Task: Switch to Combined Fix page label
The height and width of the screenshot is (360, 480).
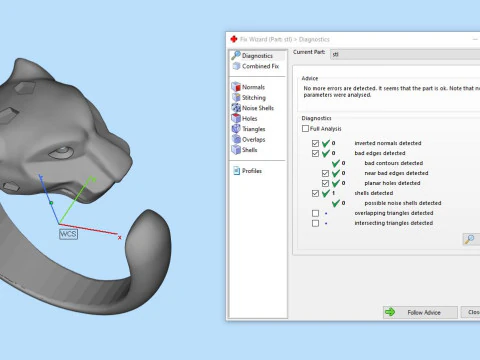Action: click(260, 66)
